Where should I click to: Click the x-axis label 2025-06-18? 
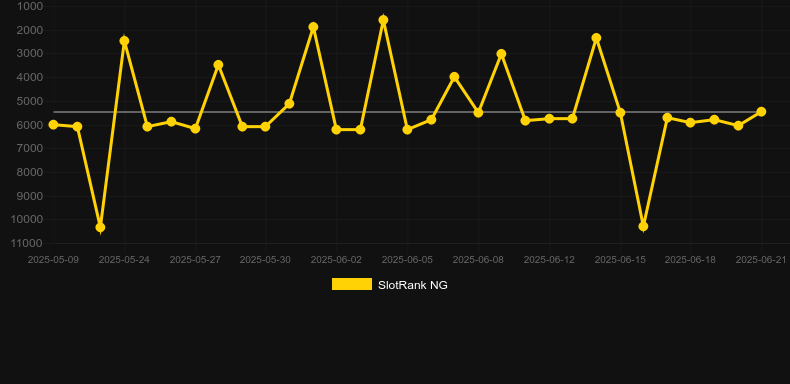[x=690, y=260]
